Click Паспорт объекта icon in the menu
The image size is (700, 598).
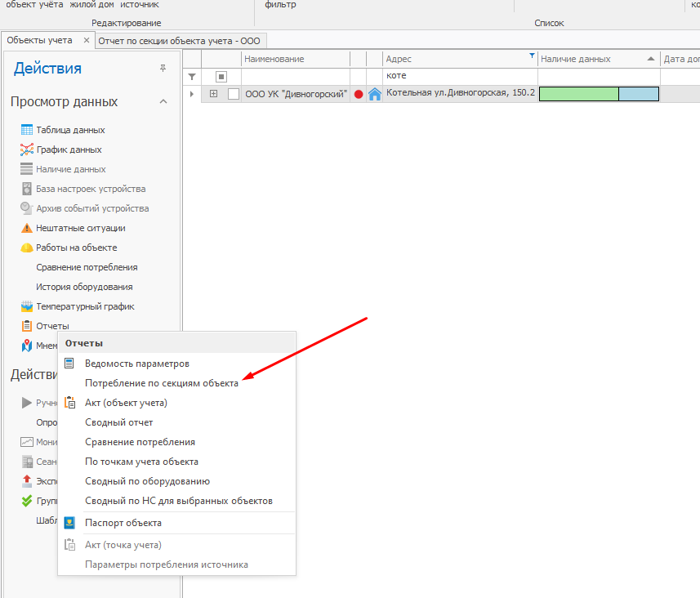point(69,523)
